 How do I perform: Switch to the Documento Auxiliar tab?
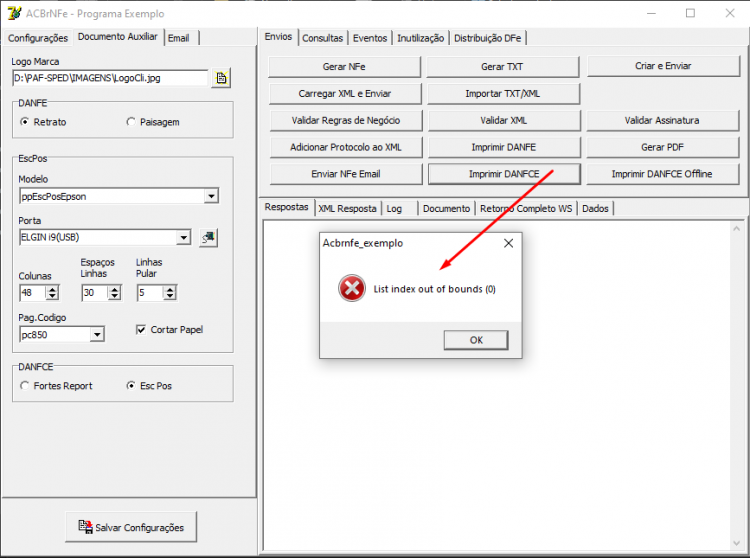point(118,37)
